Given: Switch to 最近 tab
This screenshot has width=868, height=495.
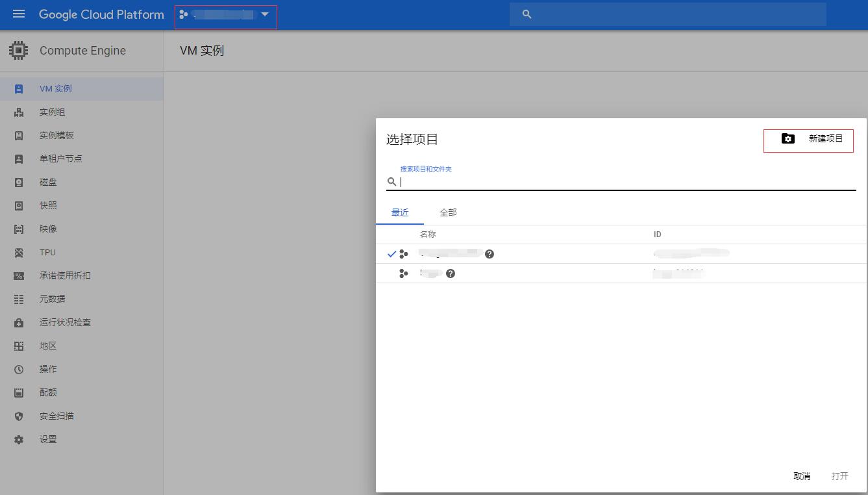Looking at the screenshot, I should coord(400,212).
